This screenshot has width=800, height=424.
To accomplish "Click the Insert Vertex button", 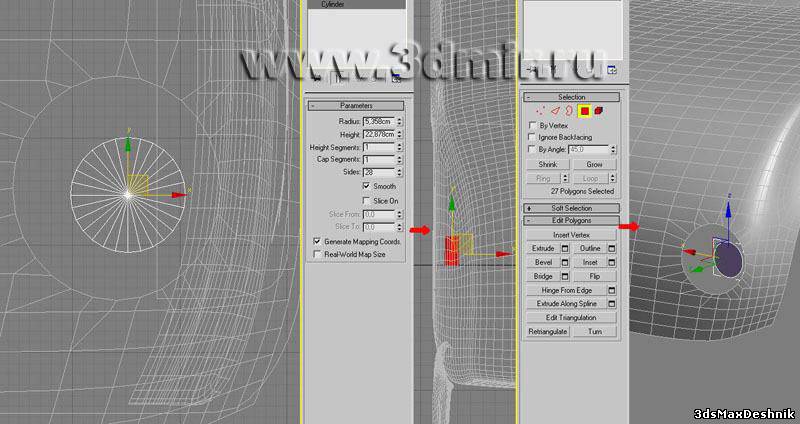I will pyautogui.click(x=571, y=235).
